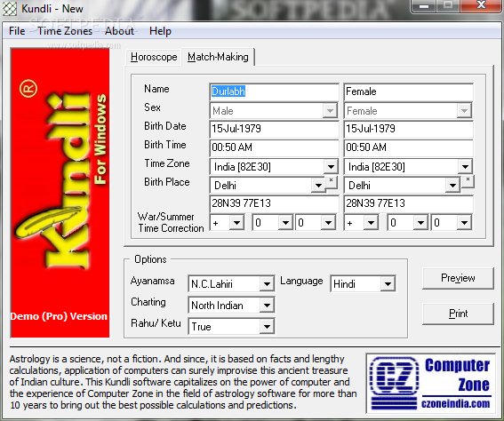This screenshot has width=504, height=421.
Task: Expand the Male sex dropdown
Action: [330, 111]
